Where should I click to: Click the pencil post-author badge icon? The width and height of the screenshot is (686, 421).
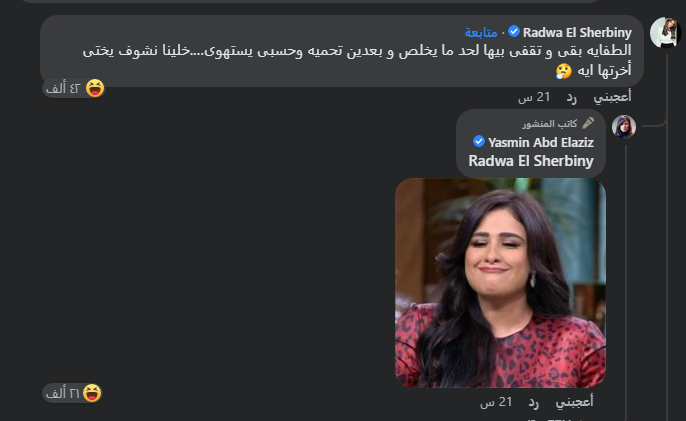pyautogui.click(x=588, y=123)
